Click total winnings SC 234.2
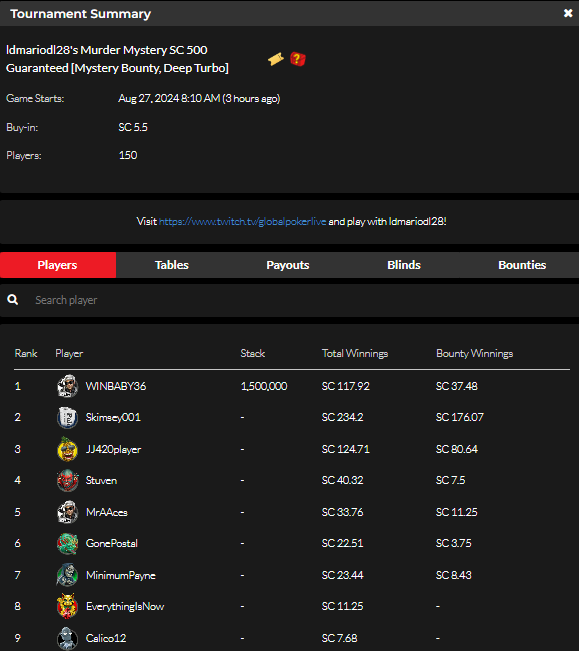Image resolution: width=579 pixels, height=651 pixels. point(342,417)
